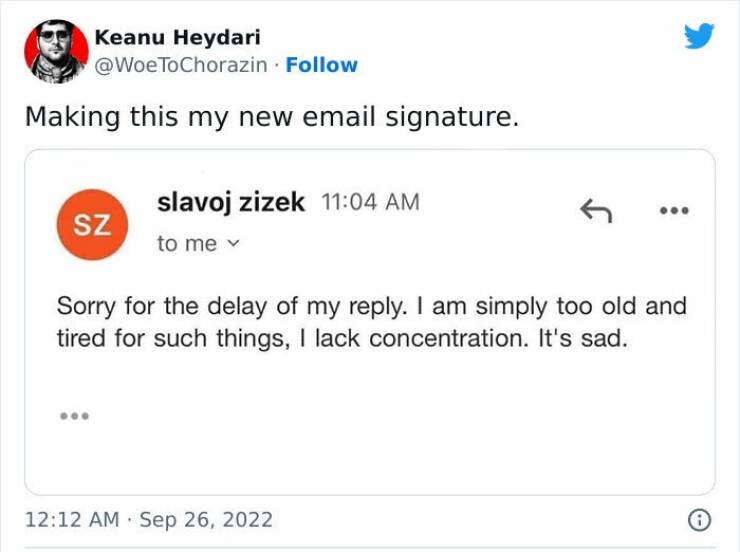Expand trimmed content ellipsis below email body
Screen dimensions: 740x552
pyautogui.click(x=74, y=415)
